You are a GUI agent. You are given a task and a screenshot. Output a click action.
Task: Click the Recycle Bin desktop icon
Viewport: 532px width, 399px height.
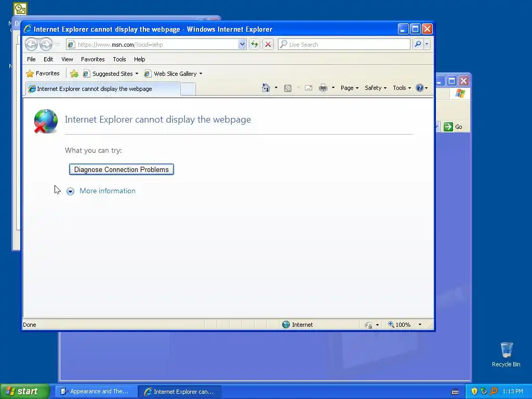pyautogui.click(x=506, y=354)
